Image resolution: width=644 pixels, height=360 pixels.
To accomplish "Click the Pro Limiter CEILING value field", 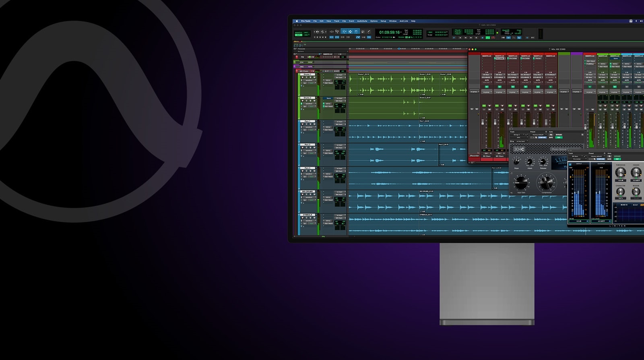I will click(601, 221).
